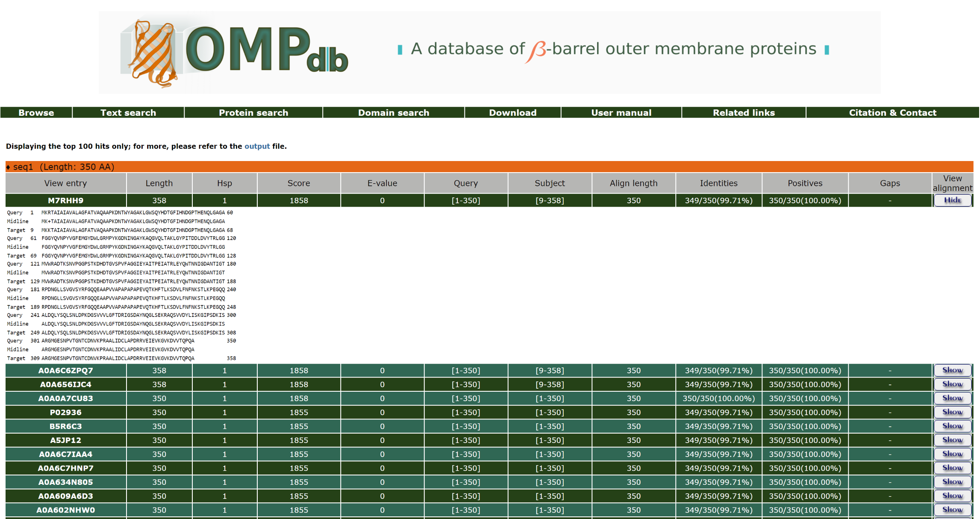Click the E-value column header
Screen dimensions: 980x519
(x=382, y=183)
